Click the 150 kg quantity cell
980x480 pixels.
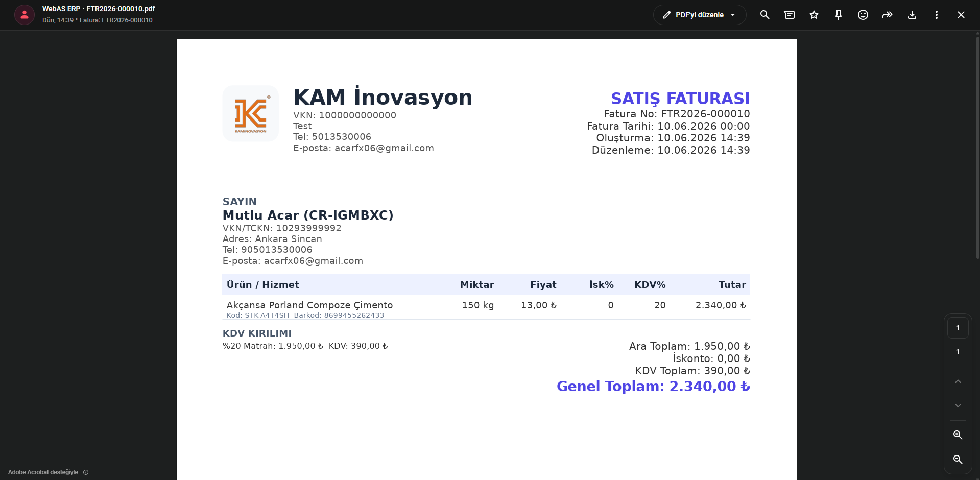pos(478,305)
